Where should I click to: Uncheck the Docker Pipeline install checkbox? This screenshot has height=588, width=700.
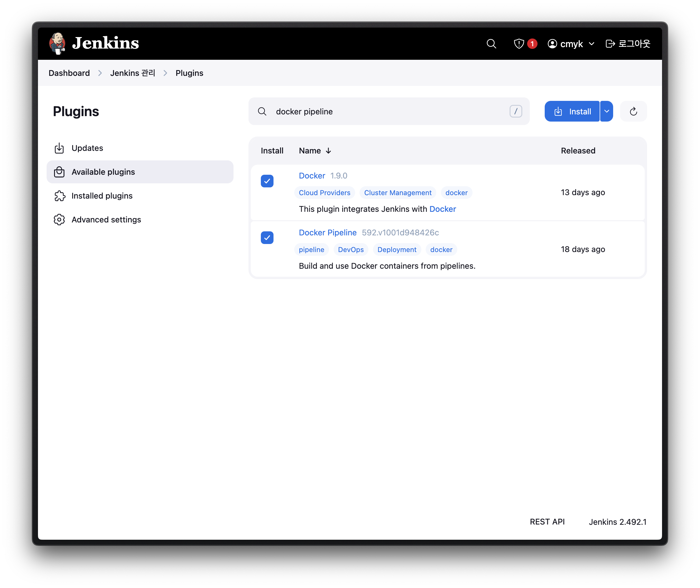[267, 238]
